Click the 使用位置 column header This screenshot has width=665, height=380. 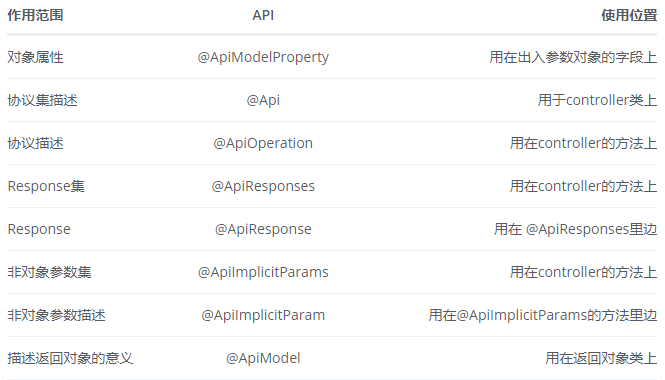(629, 15)
